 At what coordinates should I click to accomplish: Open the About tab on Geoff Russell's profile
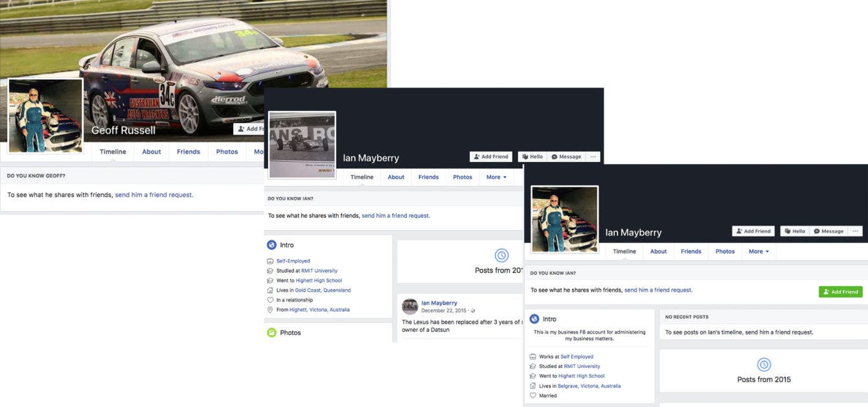[152, 152]
